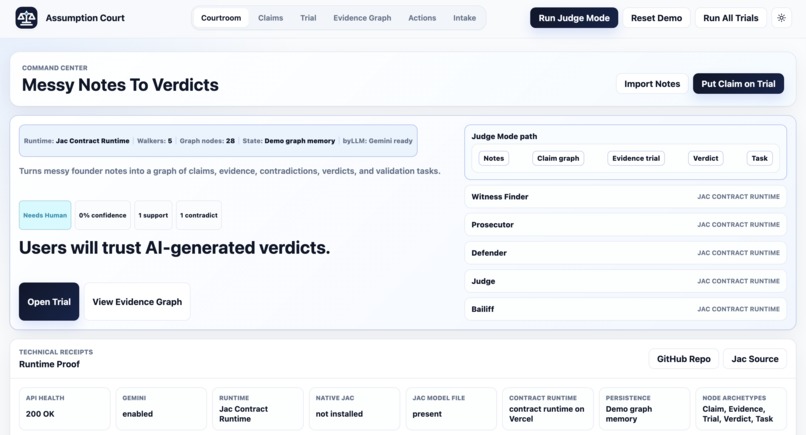Click the 1 support badge
This screenshot has height=435, width=806.
(153, 215)
